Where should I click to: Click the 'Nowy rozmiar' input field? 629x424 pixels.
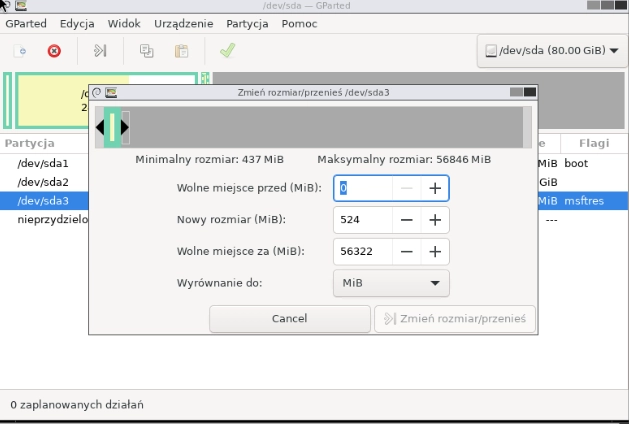click(x=361, y=220)
